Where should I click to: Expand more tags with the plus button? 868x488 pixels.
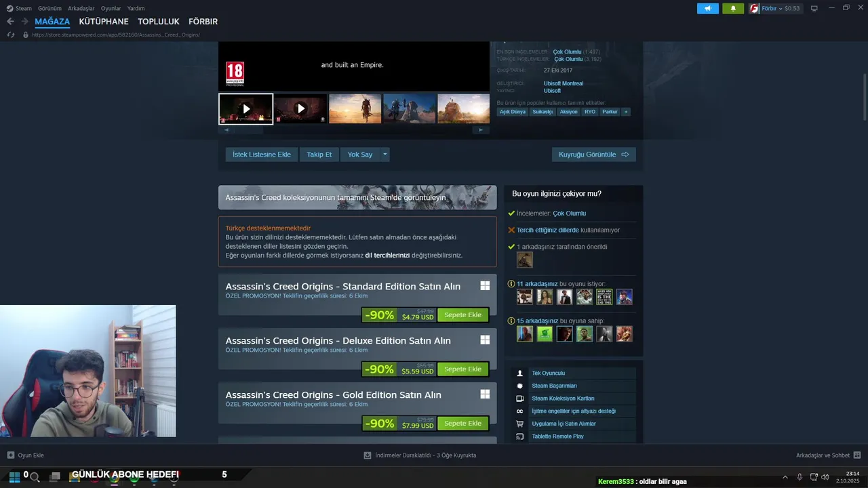(626, 112)
